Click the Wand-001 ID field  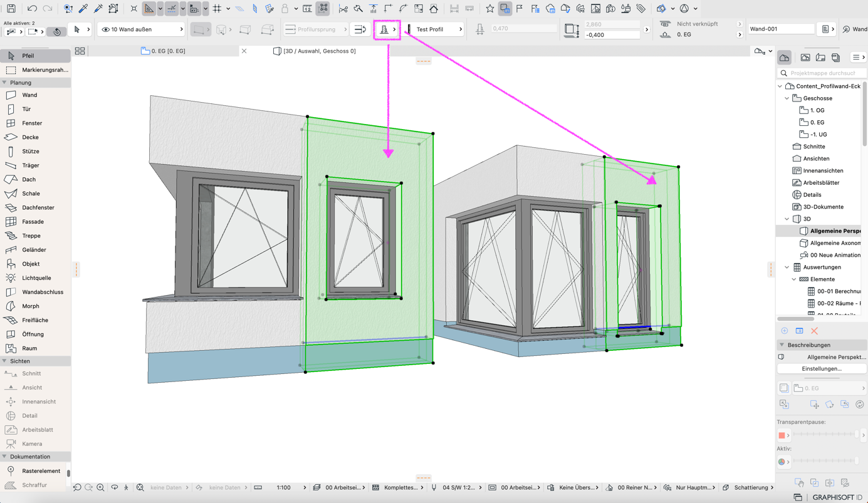click(782, 29)
